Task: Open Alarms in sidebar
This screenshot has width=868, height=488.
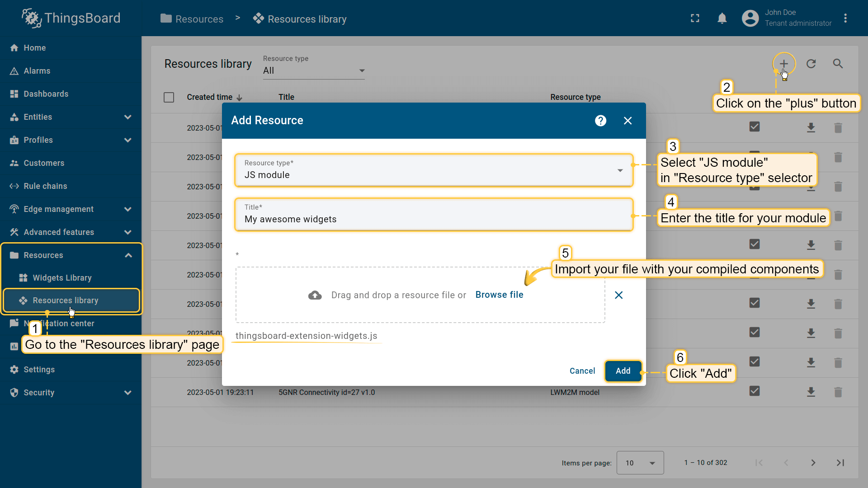Action: click(71, 71)
